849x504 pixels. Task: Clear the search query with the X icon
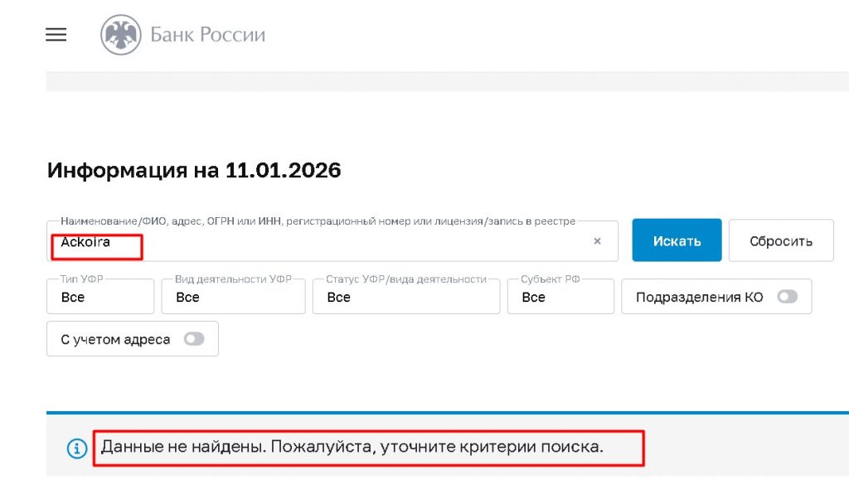(597, 241)
